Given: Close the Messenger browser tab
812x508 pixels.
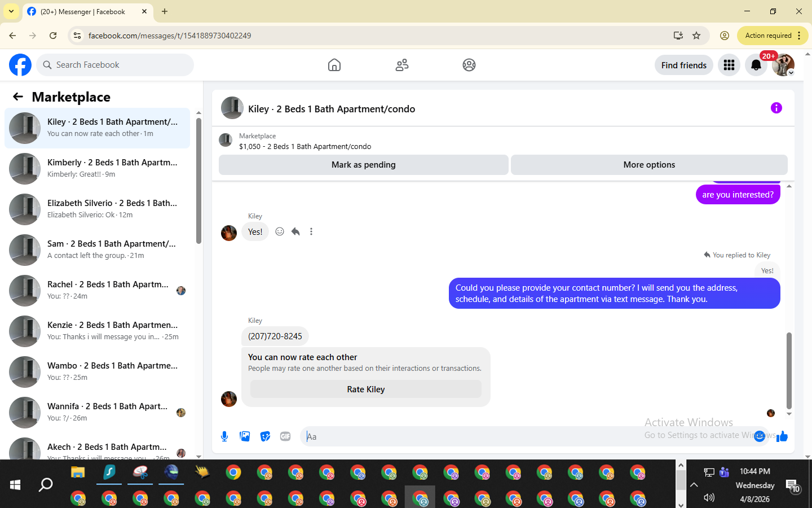Looking at the screenshot, I should pos(144,11).
